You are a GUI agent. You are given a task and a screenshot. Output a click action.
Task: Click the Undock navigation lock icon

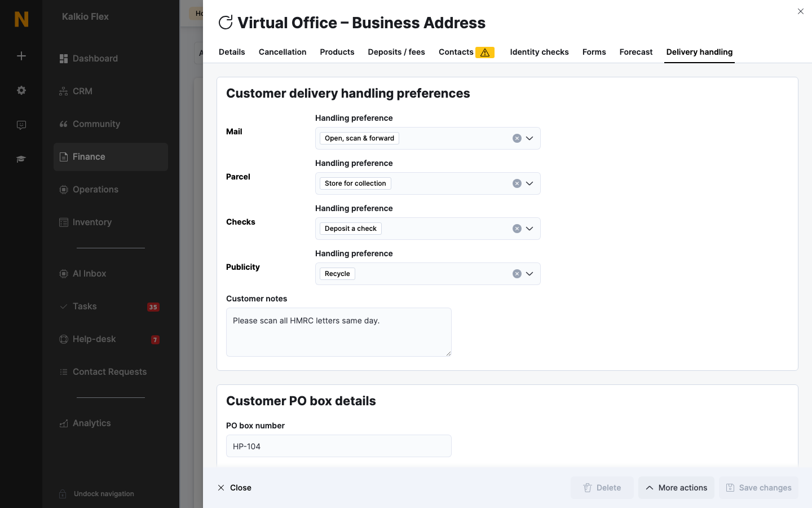pos(63,494)
